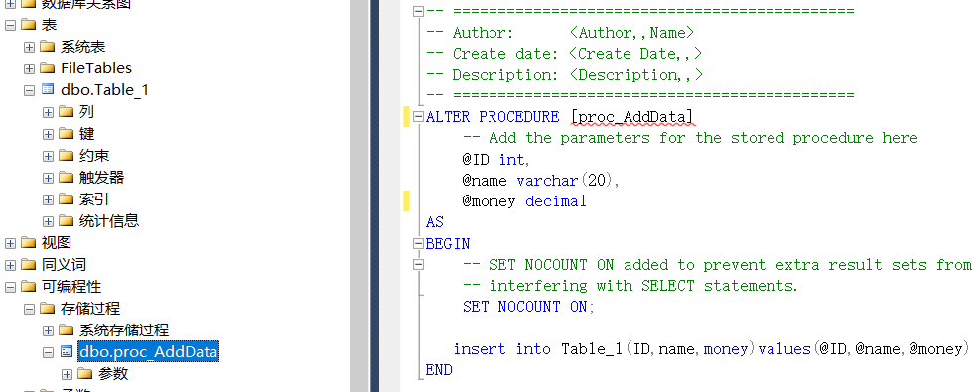Select the 触发器 tree label
The width and height of the screenshot is (980, 392).
pos(102,178)
